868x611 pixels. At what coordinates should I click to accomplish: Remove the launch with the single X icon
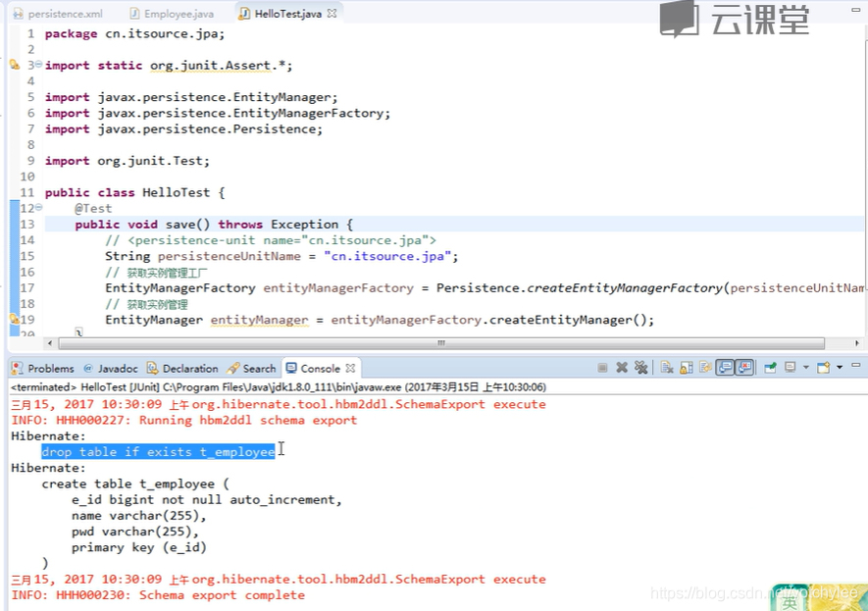click(x=622, y=368)
